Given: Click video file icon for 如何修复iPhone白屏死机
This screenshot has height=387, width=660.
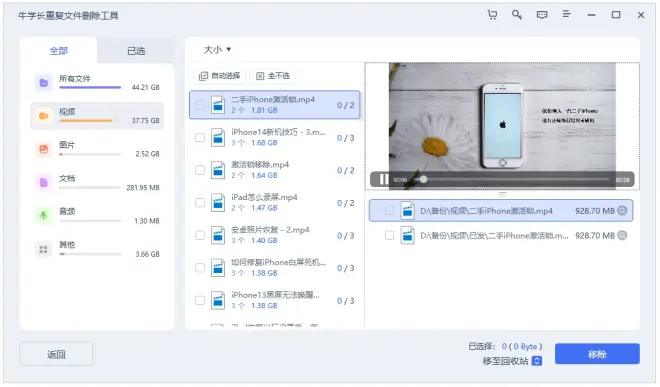Looking at the screenshot, I should [218, 268].
